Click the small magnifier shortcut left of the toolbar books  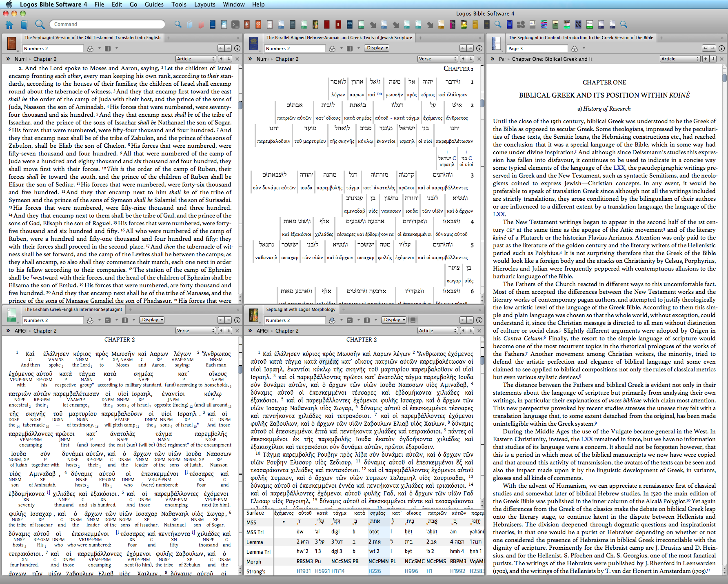pos(178,24)
